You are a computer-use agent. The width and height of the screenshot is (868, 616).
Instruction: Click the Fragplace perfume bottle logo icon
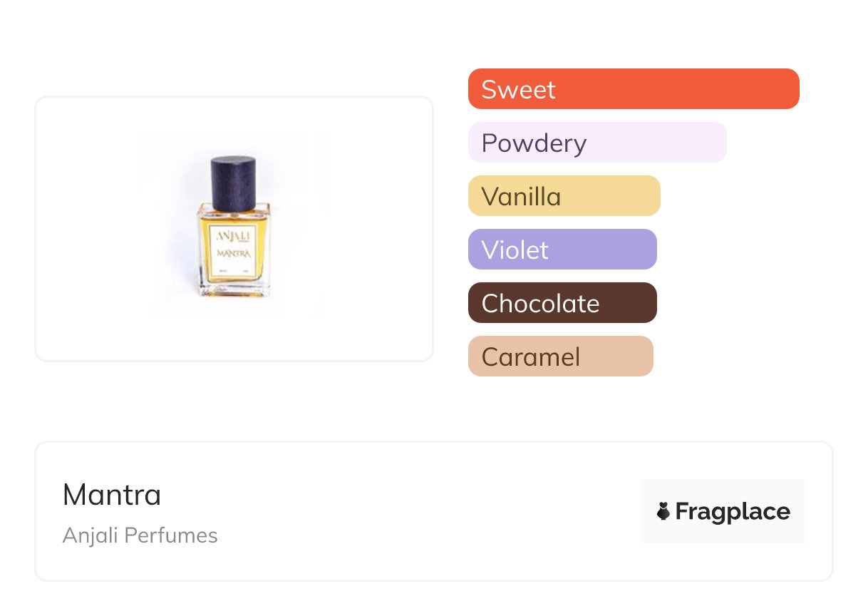pos(663,511)
